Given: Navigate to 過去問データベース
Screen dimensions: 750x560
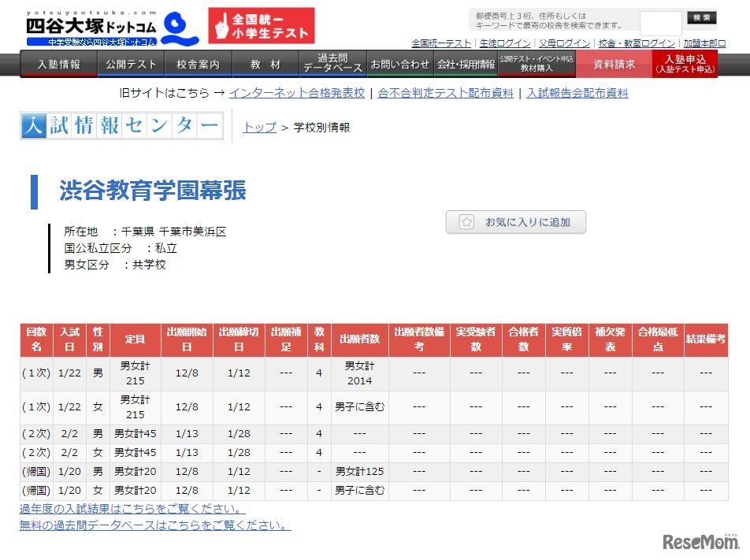Looking at the screenshot, I should click(332, 62).
